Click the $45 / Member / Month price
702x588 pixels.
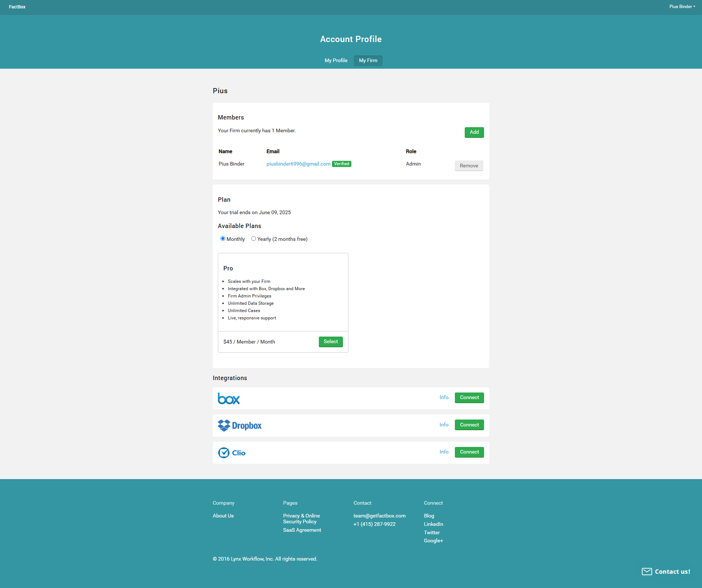(x=249, y=342)
